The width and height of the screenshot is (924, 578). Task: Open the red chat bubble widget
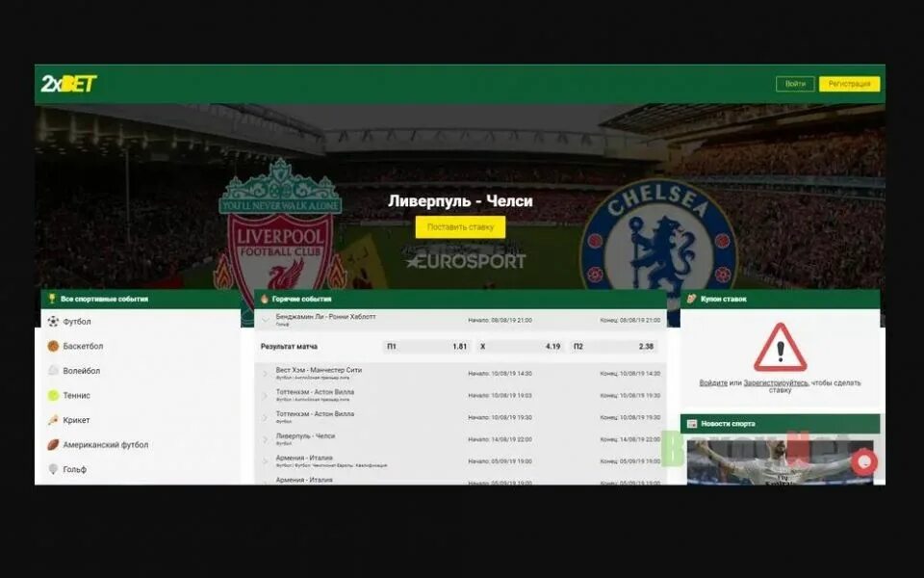click(x=864, y=461)
